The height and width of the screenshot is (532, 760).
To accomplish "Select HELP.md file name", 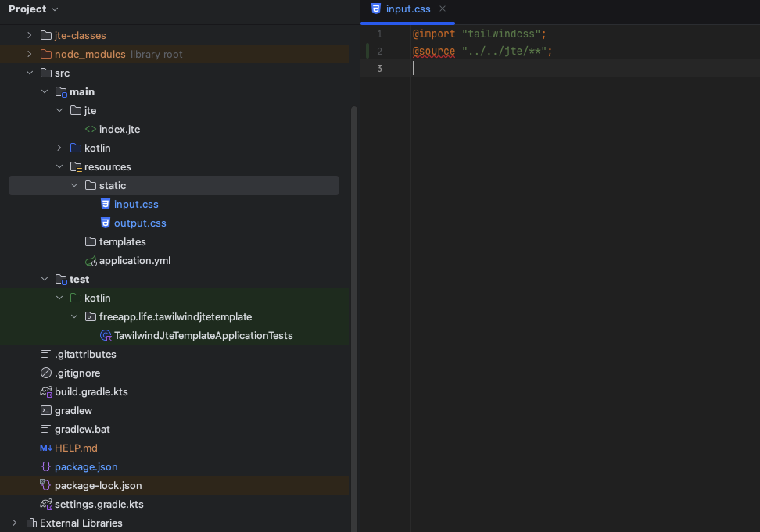I will 76,448.
